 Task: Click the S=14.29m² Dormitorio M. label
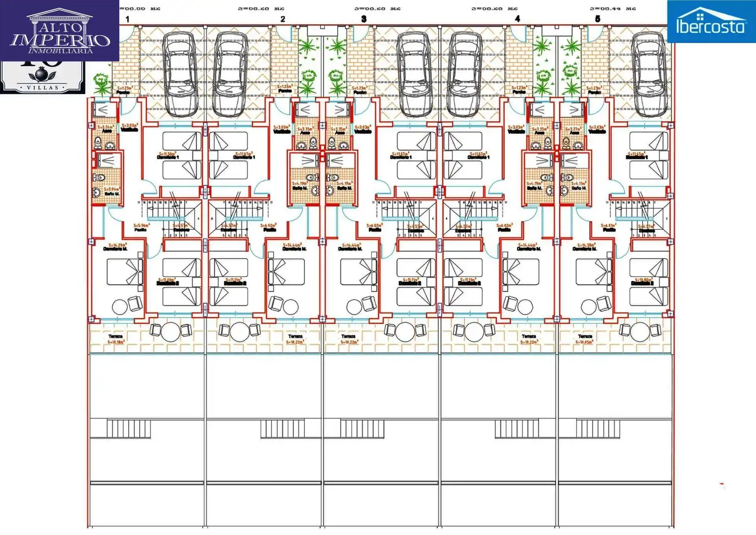click(x=116, y=246)
